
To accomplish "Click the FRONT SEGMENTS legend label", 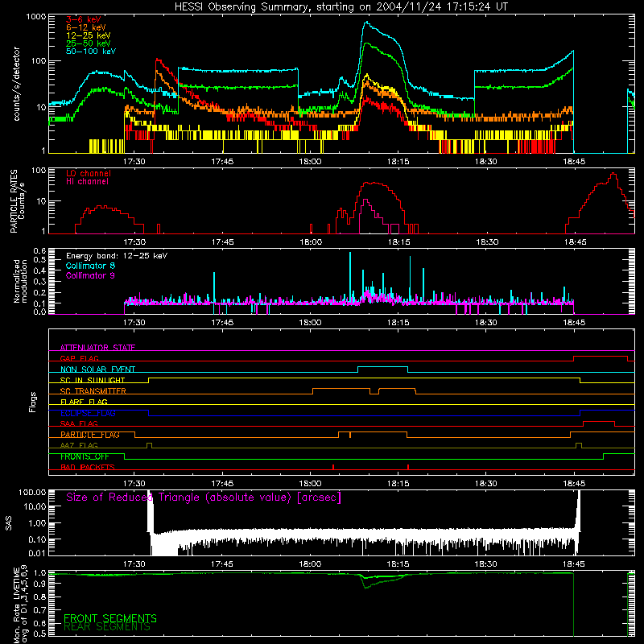I will pos(110,618).
